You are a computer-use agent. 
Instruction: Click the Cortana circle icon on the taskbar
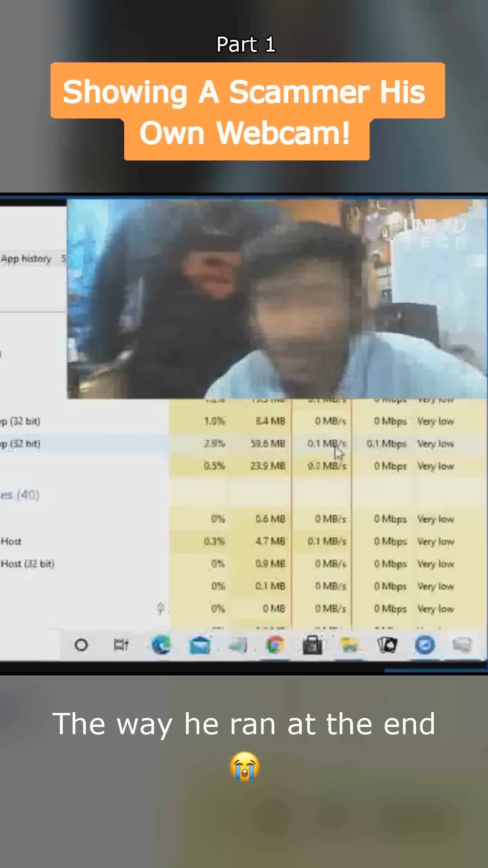[x=81, y=645]
